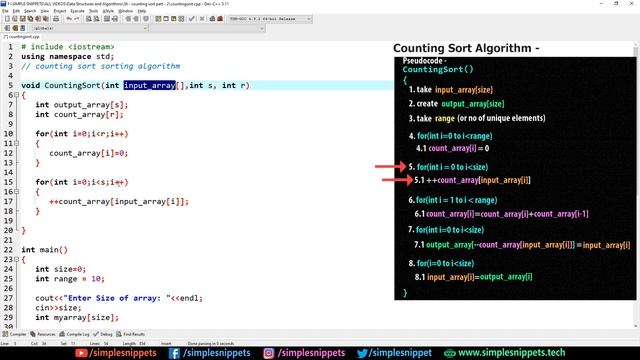This screenshot has width=640, height=360.
Task: Open the Window menu
Action: [125, 11]
